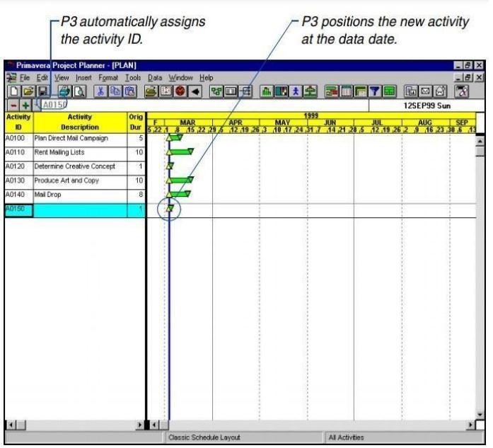Click the Paste clipboard icon
Image resolution: width=493 pixels, height=448 pixels.
(x=130, y=91)
